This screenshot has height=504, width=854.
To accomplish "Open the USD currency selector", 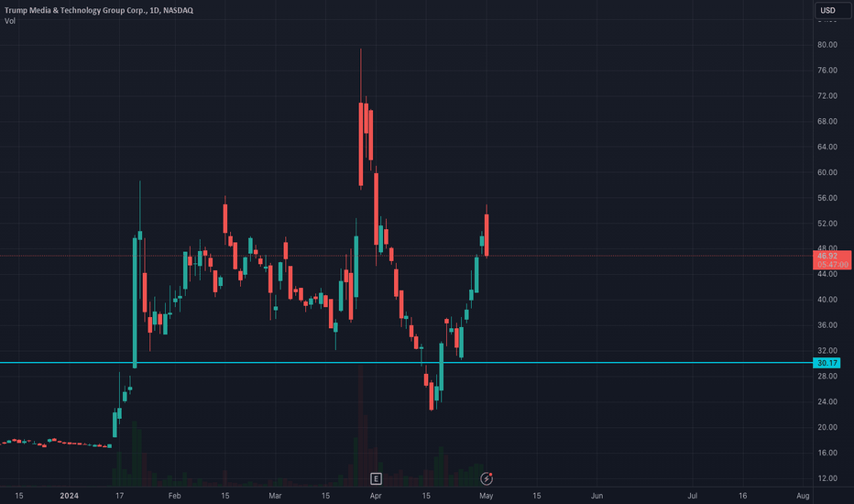I will [x=832, y=10].
